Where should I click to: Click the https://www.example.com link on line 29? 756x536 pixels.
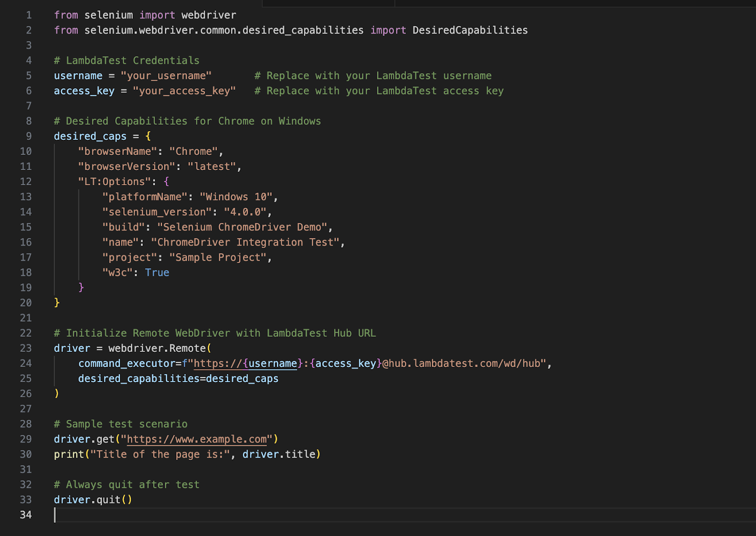(x=197, y=439)
